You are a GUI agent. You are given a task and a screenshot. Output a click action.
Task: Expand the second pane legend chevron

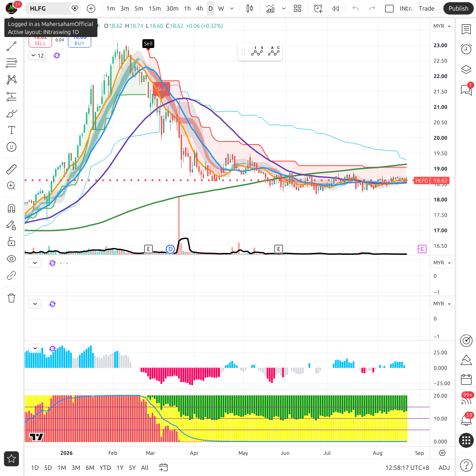tap(35, 263)
